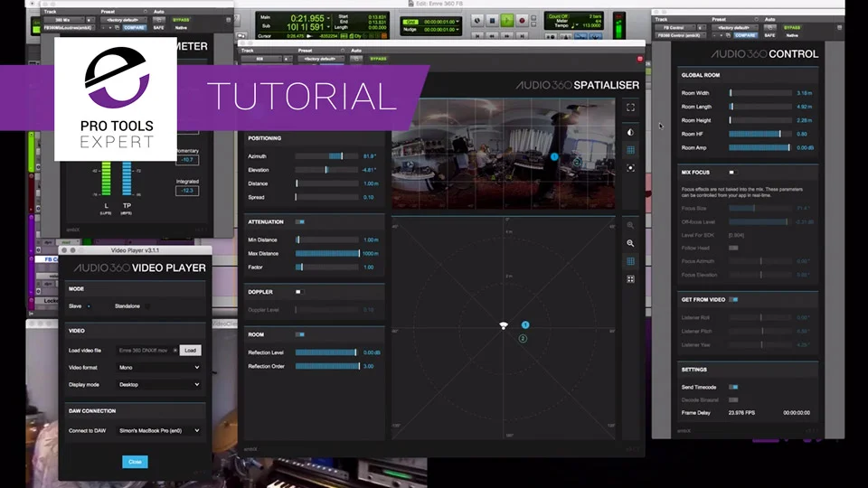Click the Room HF slider
The height and width of the screenshot is (488, 868).
[x=760, y=134]
